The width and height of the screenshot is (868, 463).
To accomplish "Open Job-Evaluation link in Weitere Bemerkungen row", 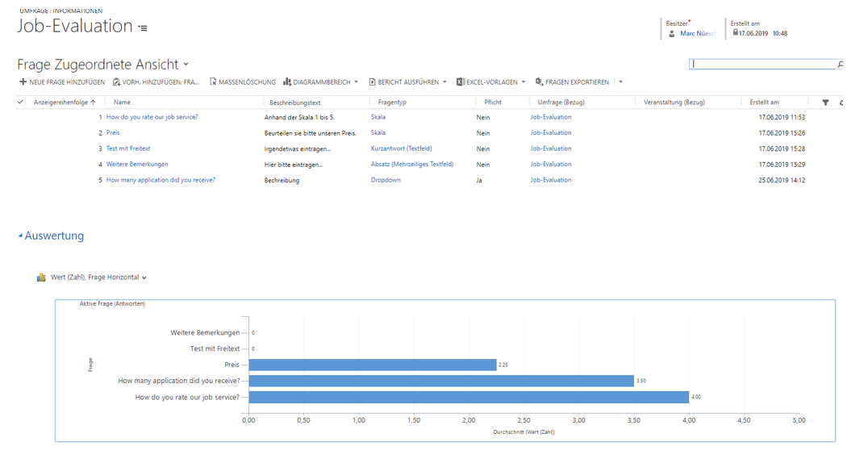I will pos(551,165).
